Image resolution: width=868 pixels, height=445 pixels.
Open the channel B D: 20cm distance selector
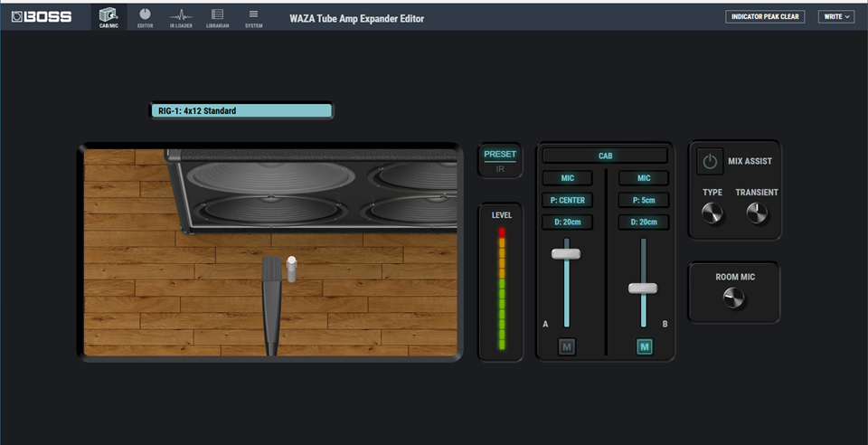point(644,222)
